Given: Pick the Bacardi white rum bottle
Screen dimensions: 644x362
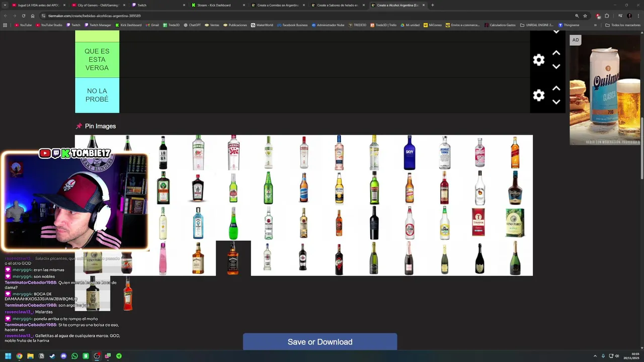Looking at the screenshot, I should (269, 223).
